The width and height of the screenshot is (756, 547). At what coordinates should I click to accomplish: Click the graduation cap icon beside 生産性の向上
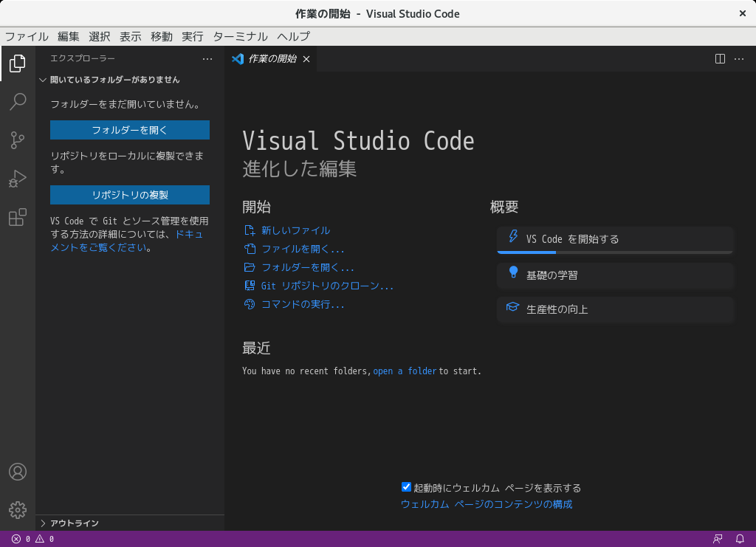tap(512, 307)
